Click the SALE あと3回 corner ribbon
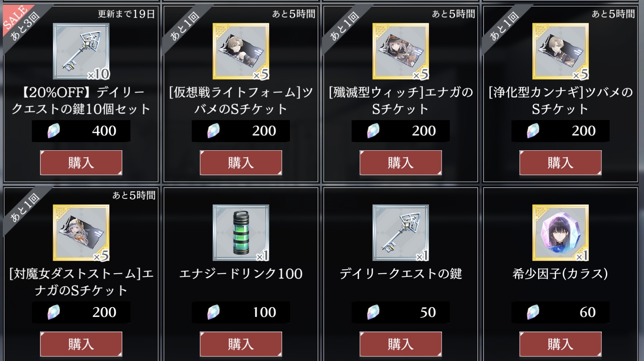 pyautogui.click(x=21, y=22)
